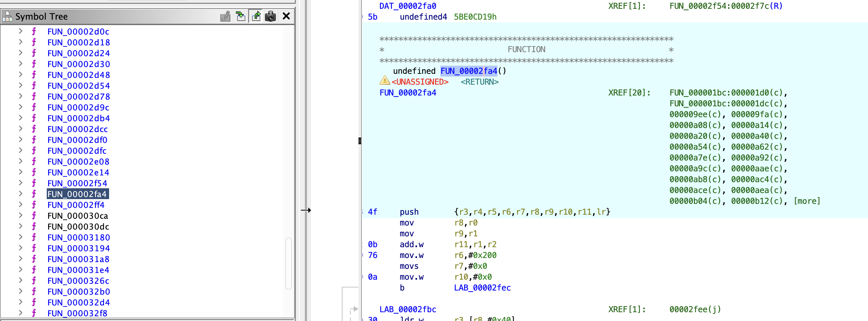
Task: Expand the FUN_00002f54 tree node
Action: [21, 183]
